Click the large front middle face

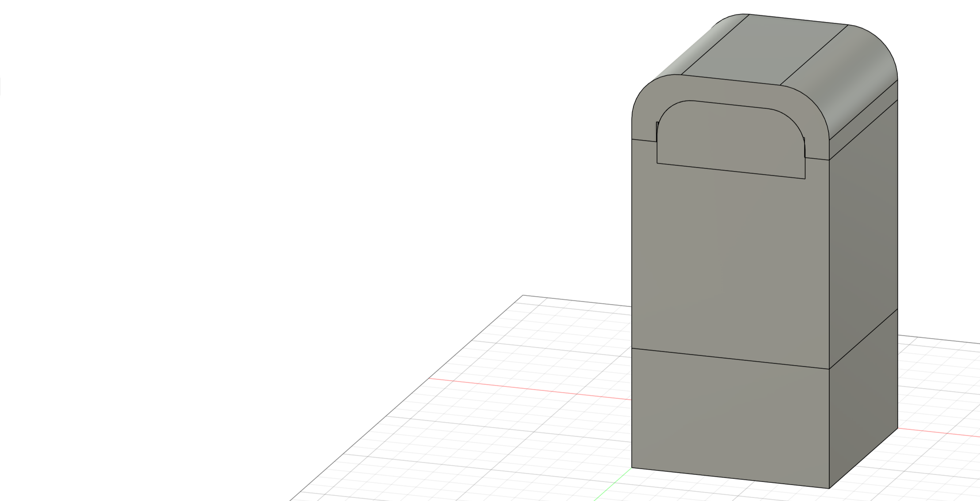point(729,265)
